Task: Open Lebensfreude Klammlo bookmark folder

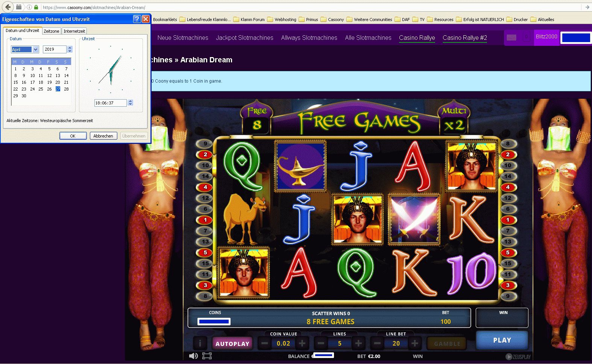Action: [205, 20]
